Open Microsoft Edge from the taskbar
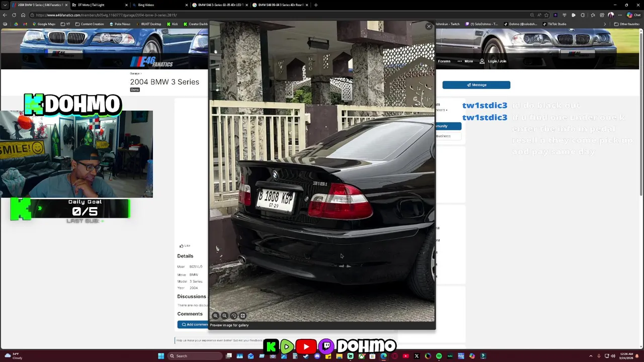This screenshot has width=644, height=362. (383, 356)
